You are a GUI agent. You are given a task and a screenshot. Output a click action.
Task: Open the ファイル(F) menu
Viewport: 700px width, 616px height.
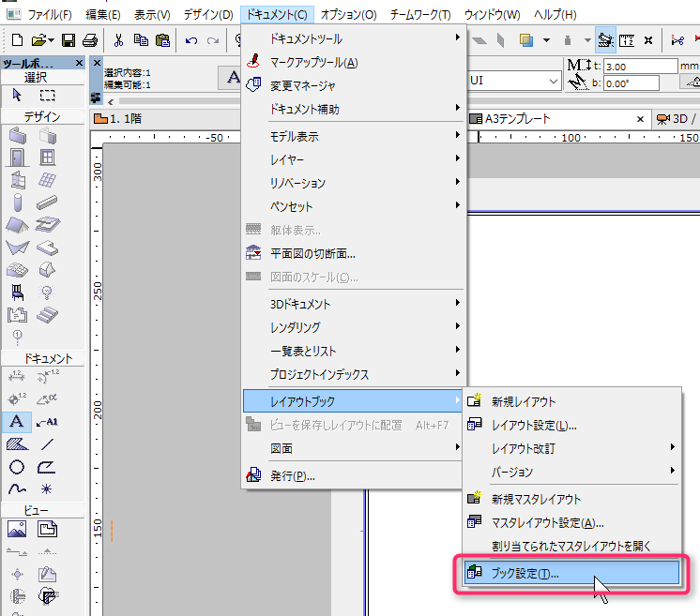[x=50, y=15]
